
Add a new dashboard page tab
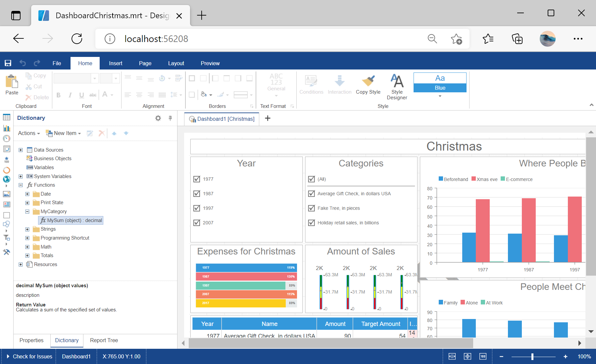coord(268,118)
